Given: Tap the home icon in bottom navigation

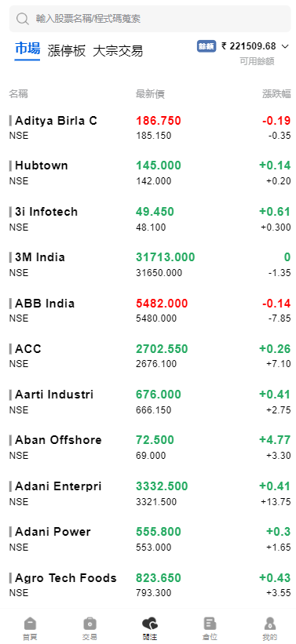Looking at the screenshot, I should pyautogui.click(x=30, y=623).
